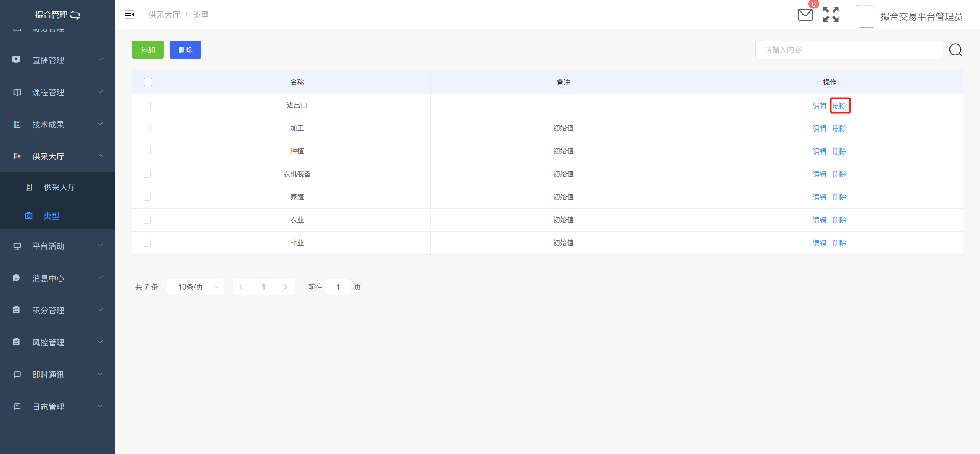Viewport: 980px width, 454px height.
Task: Expand the 风控管理 menu chevron
Action: (x=100, y=342)
